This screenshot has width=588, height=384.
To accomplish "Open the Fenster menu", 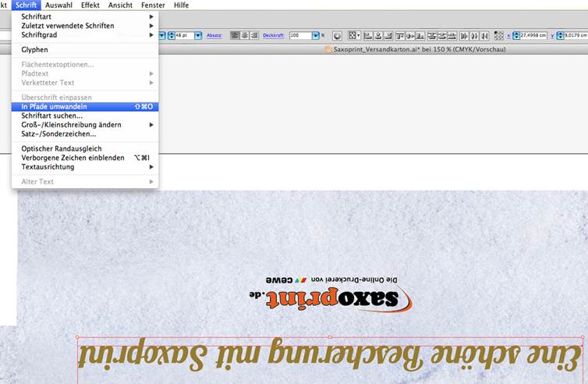I will pyautogui.click(x=153, y=5).
